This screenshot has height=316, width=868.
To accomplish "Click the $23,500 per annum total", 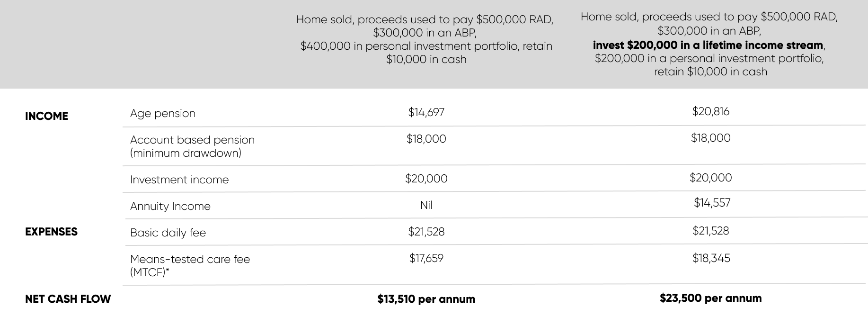I will click(710, 298).
